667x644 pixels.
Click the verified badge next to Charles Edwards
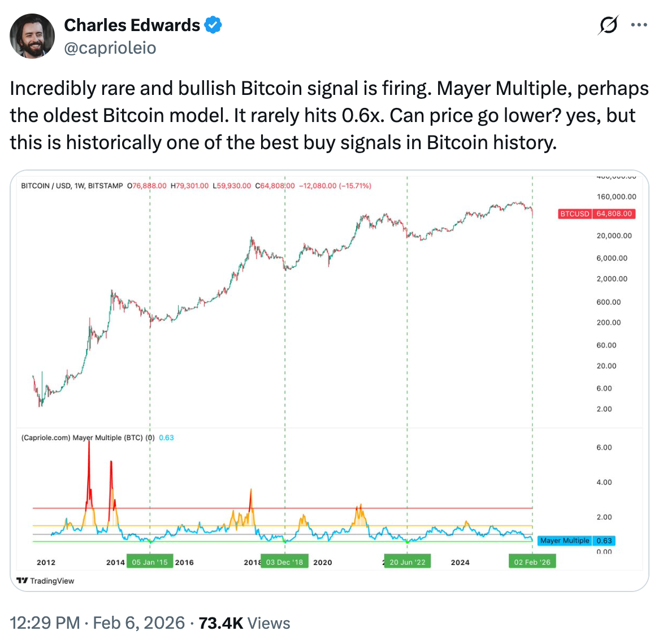click(213, 24)
